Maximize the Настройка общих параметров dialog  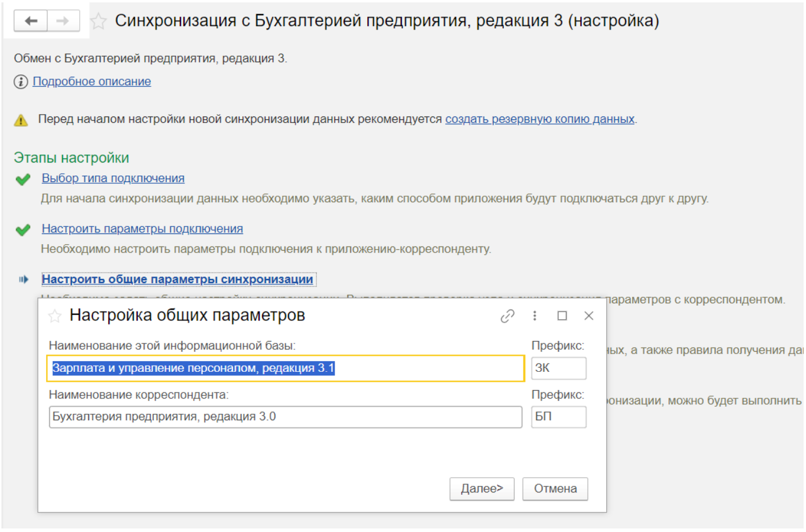[x=562, y=316]
